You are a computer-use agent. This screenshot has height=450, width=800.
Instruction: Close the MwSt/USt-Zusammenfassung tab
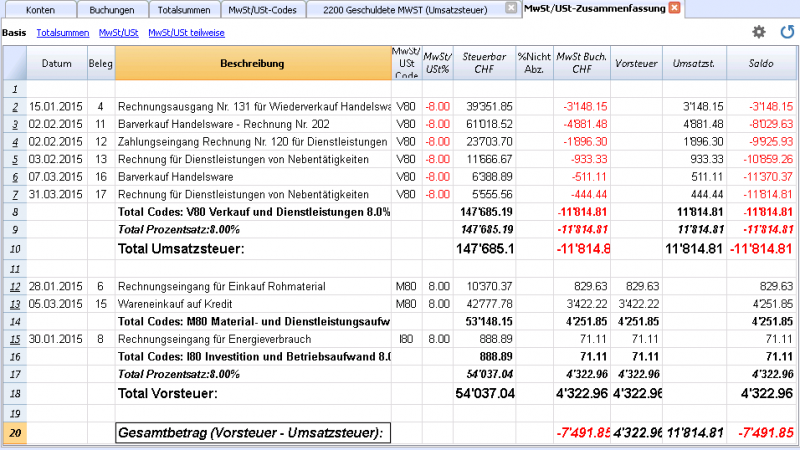674,8
